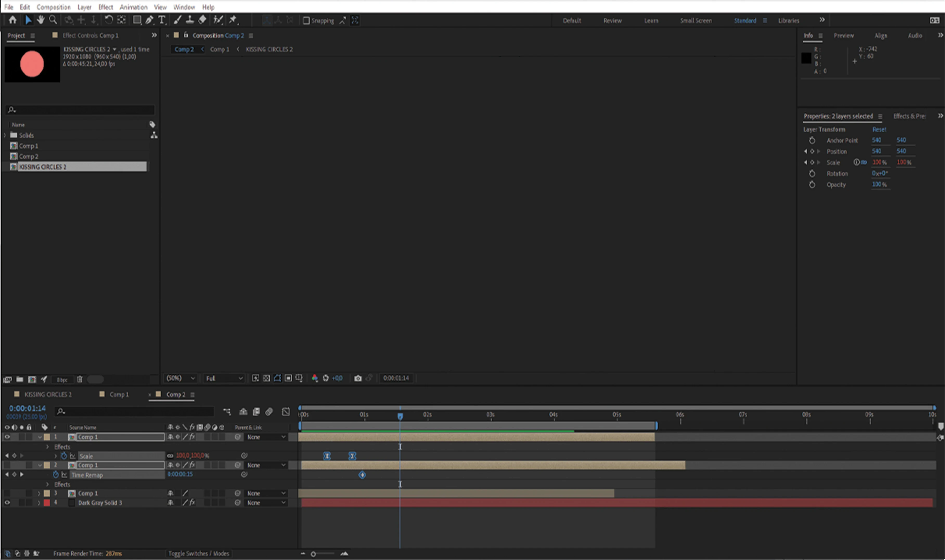Click the timeline zoom slider
Viewport: 945px width, 560px height.
tap(313, 554)
